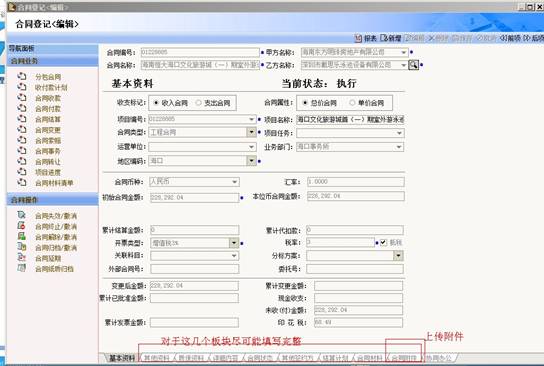Open the 合同收款 sidebar icon
This screenshot has height=366, width=544.
pos(22,98)
